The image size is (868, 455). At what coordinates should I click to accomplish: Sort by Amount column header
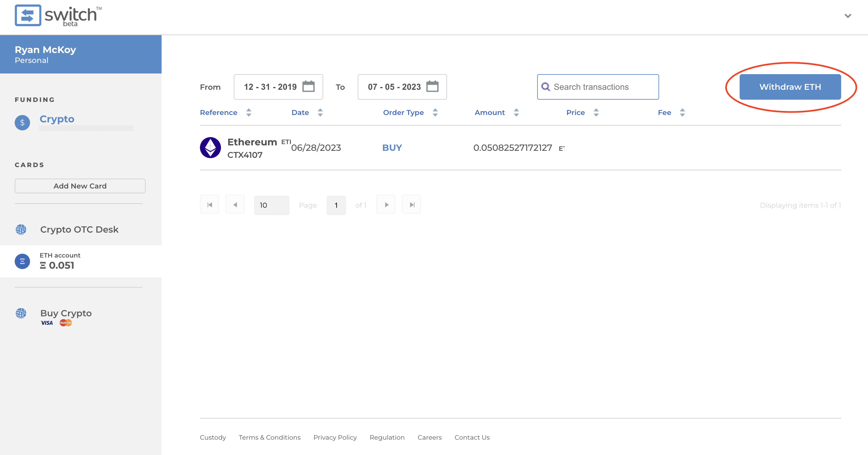point(490,112)
